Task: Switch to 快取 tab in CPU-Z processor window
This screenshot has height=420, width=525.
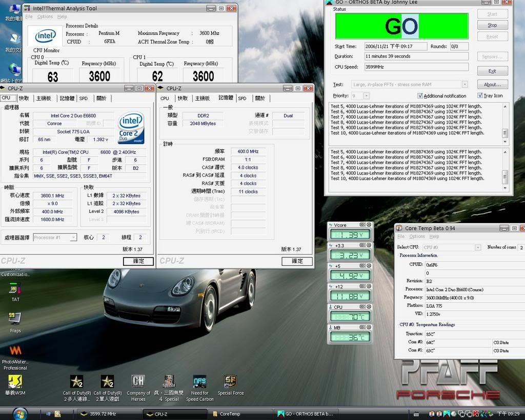Action: (24, 98)
